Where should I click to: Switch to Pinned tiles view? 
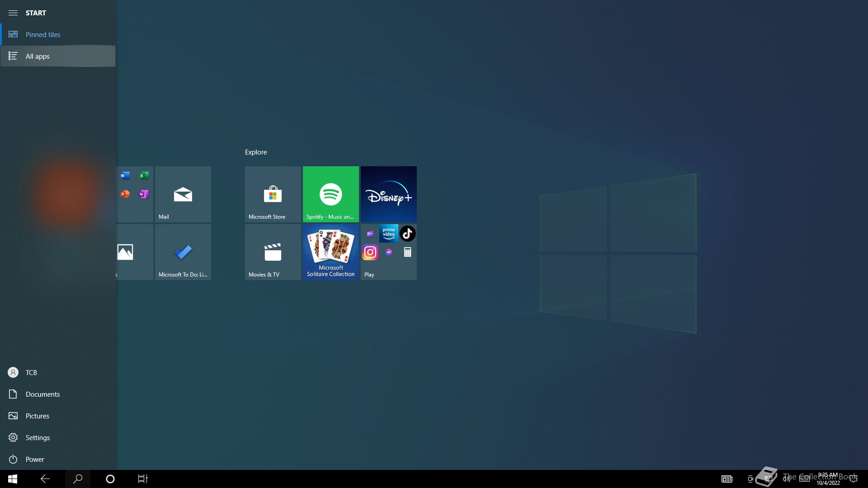pyautogui.click(x=58, y=34)
